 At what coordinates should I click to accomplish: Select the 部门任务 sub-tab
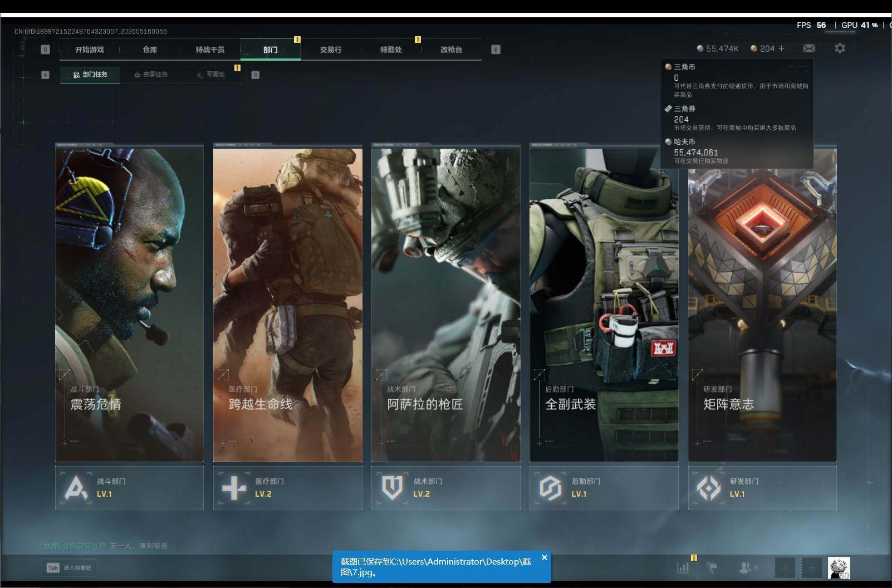[x=90, y=75]
